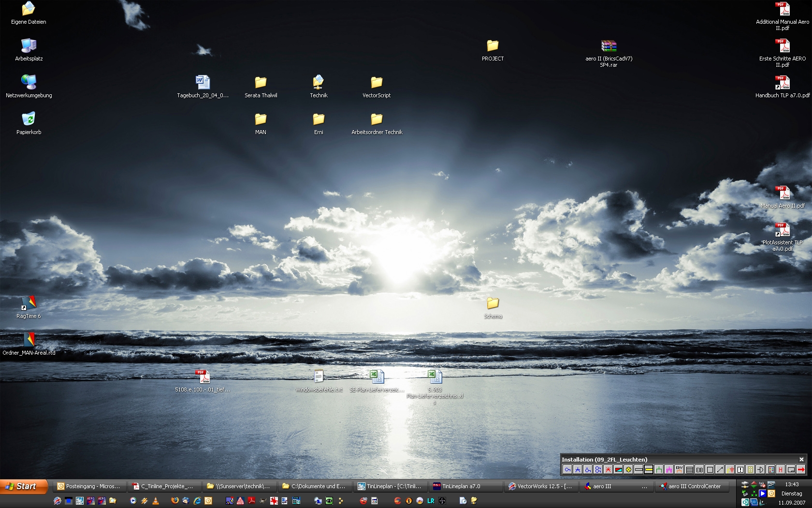
Task: Click the EIB tool in Installation toolbar
Action: point(699,470)
